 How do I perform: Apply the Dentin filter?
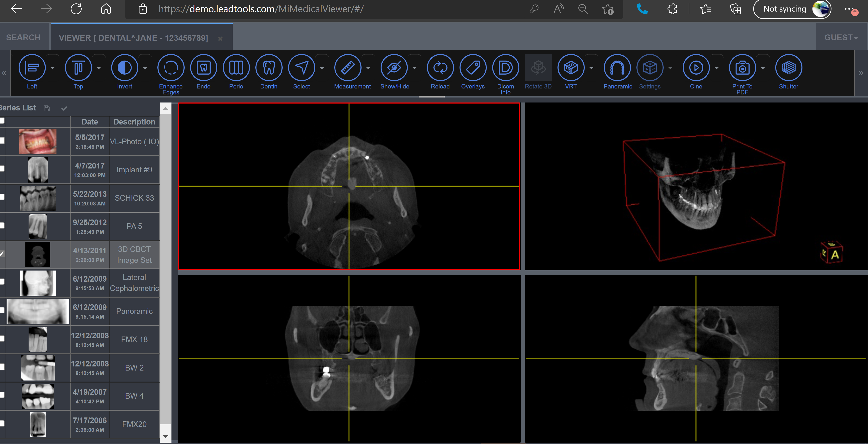tap(269, 68)
